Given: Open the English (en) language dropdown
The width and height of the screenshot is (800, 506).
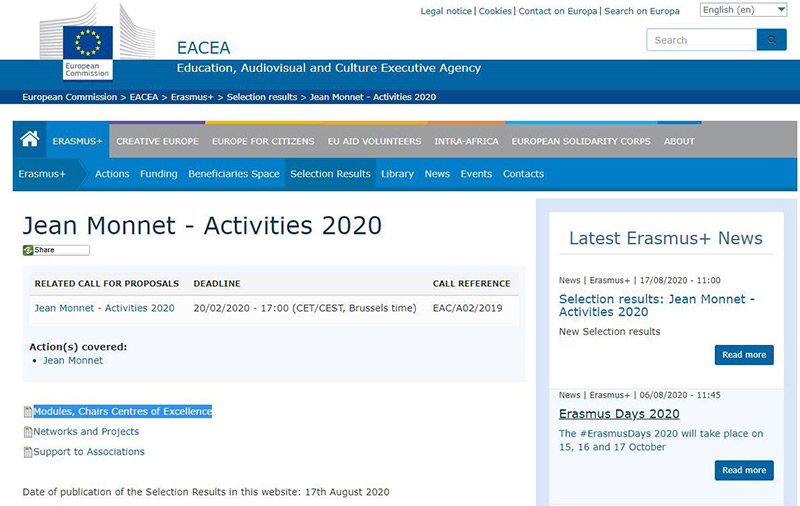Looking at the screenshot, I should pos(743,10).
